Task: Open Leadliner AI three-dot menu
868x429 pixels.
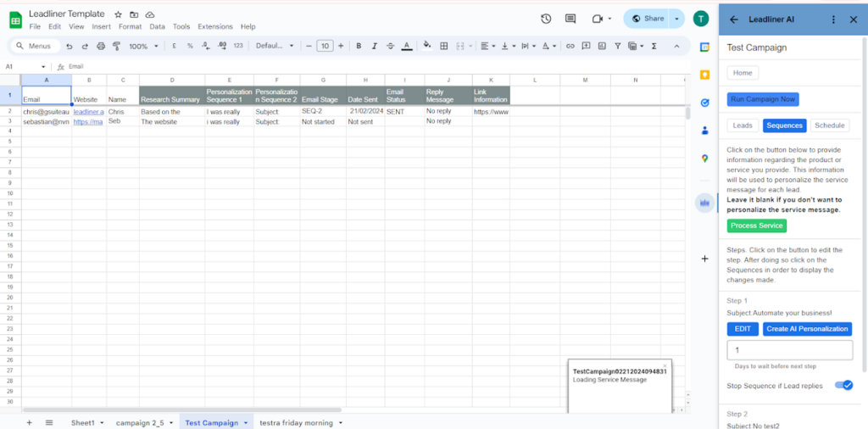Action: (834, 19)
